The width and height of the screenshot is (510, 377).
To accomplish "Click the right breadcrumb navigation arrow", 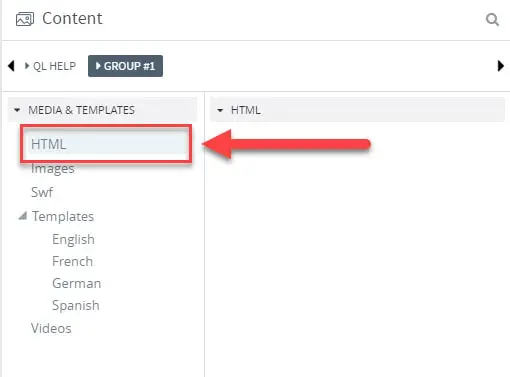I will 500,66.
